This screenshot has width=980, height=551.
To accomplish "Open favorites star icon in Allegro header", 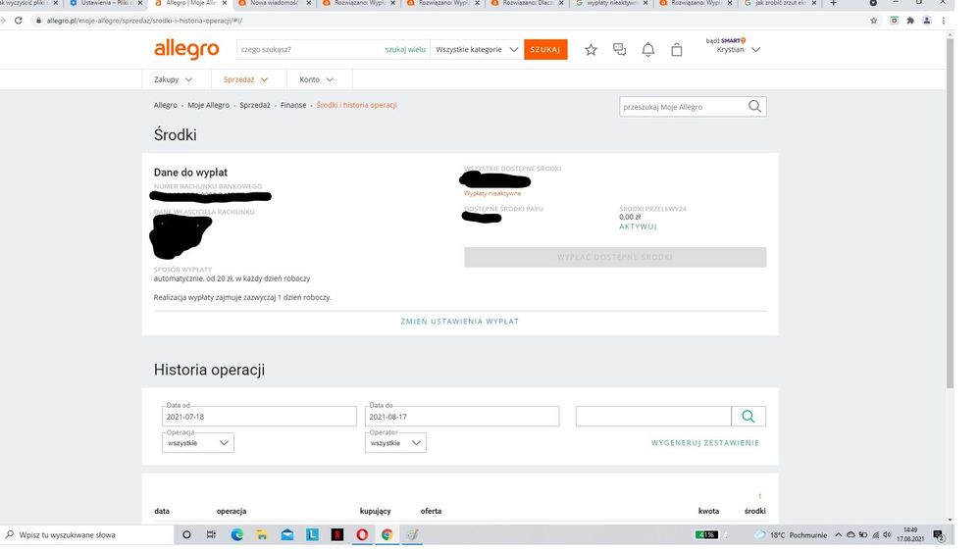I will [x=591, y=50].
